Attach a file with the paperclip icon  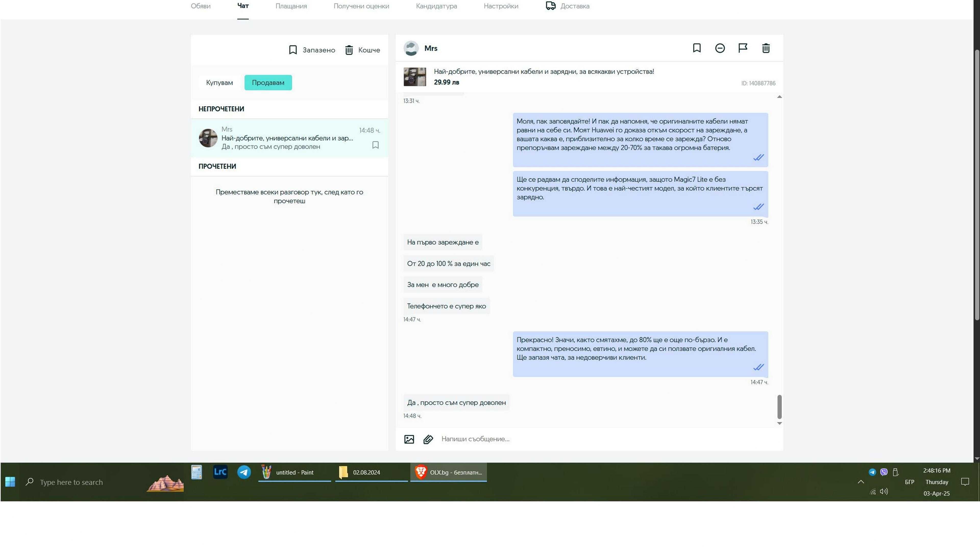428,439
